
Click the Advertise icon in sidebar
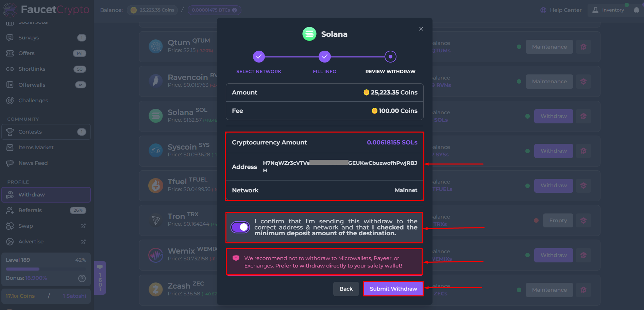(x=10, y=242)
